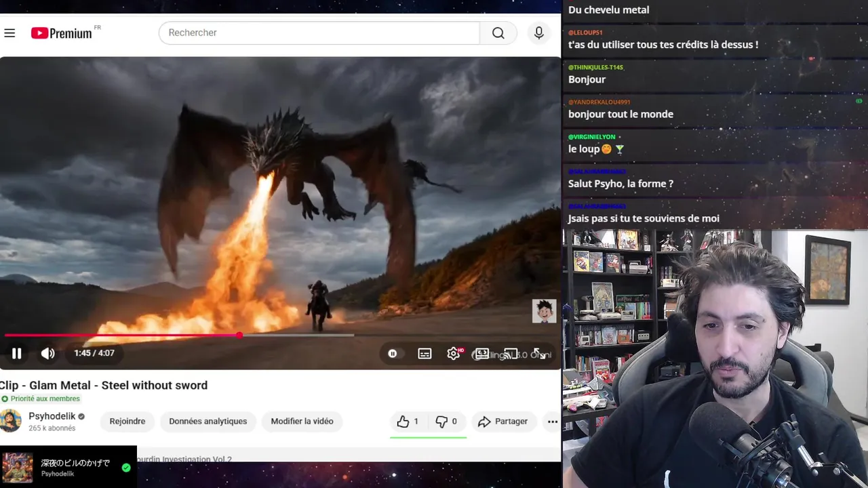868x488 pixels.
Task: Toggle subtitles with the captions icon
Action: [425, 354]
